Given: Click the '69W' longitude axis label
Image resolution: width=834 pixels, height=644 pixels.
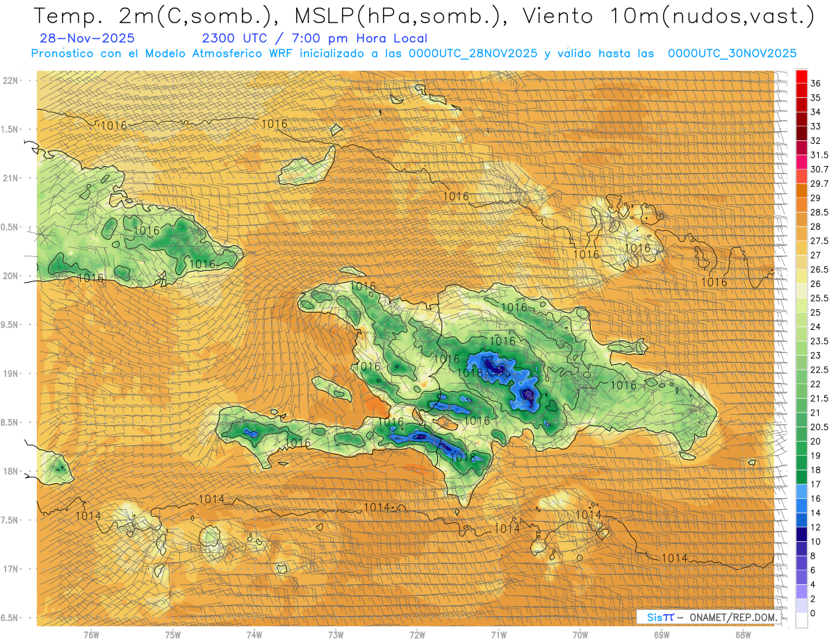Looking at the screenshot, I should 662,636.
